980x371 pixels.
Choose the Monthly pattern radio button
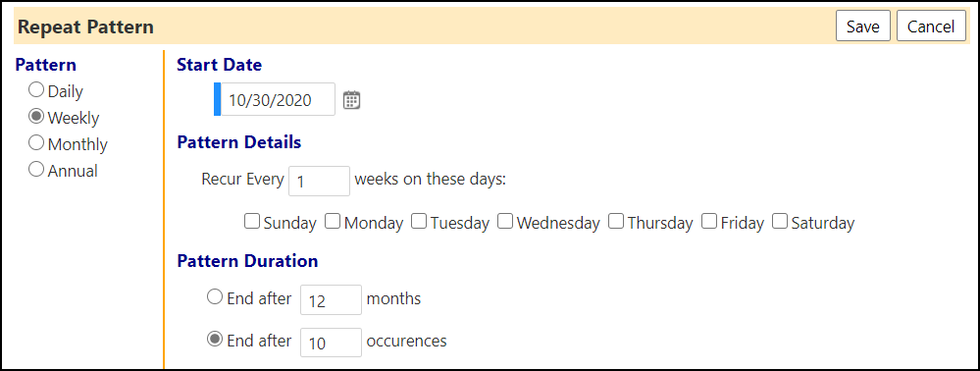(36, 143)
